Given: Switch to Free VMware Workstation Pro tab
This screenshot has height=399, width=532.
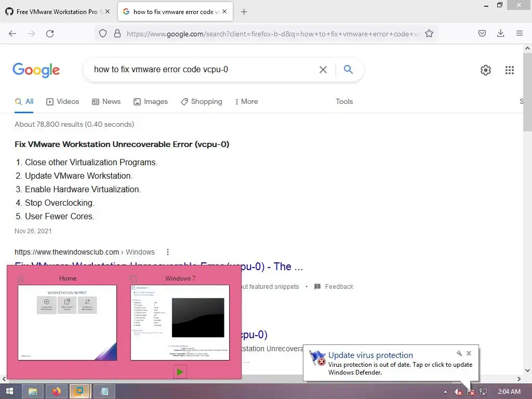Looking at the screenshot, I should (58, 11).
